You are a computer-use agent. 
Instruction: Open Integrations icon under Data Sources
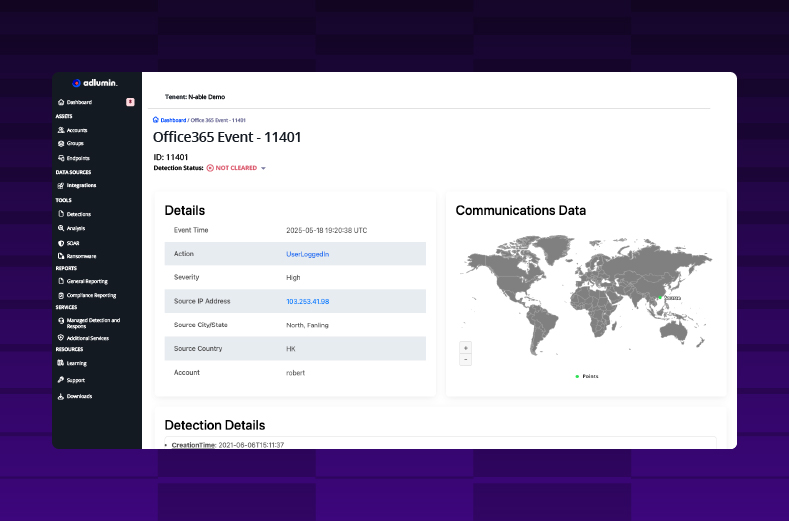(61, 185)
